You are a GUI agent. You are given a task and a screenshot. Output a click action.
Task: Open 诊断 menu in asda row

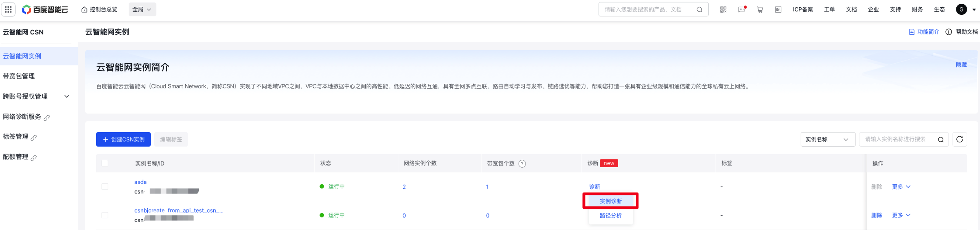(594, 187)
